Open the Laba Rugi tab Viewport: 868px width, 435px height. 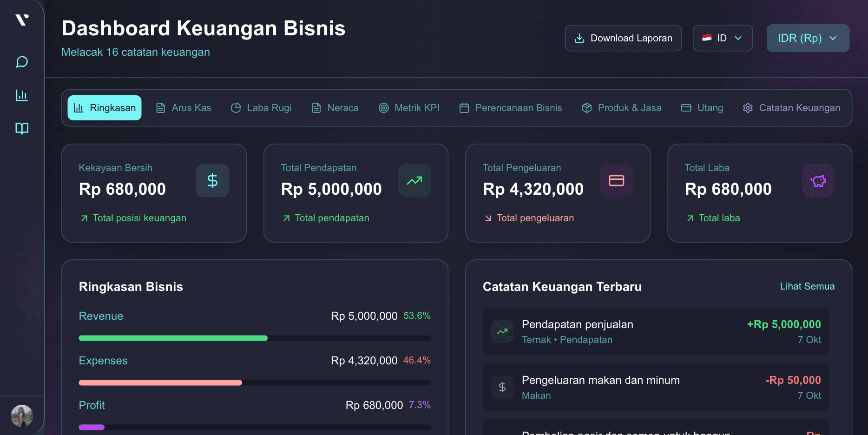(x=262, y=107)
